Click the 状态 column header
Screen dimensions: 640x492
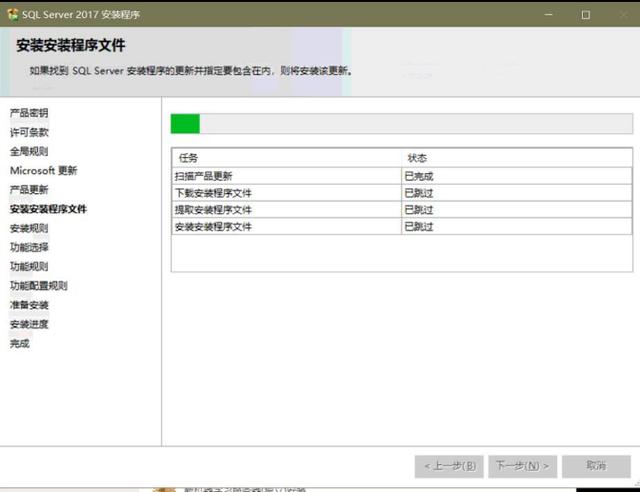coord(517,158)
